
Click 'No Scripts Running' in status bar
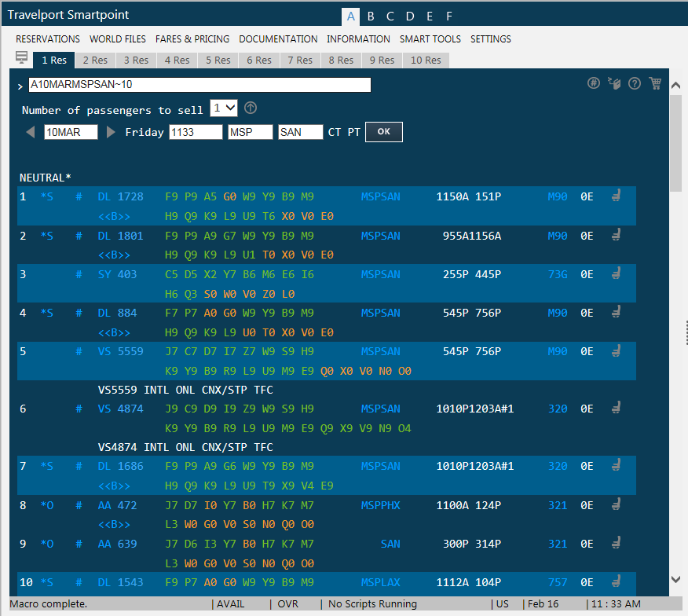pos(372,604)
